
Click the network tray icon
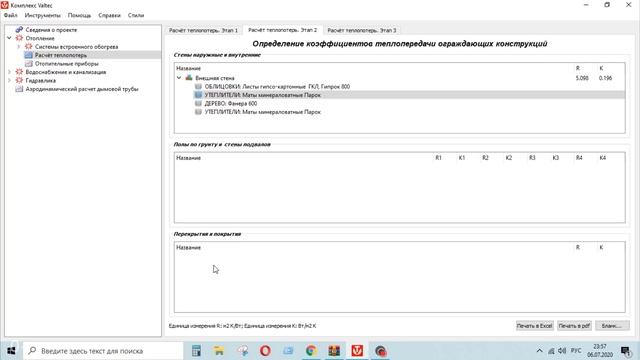(x=551, y=351)
